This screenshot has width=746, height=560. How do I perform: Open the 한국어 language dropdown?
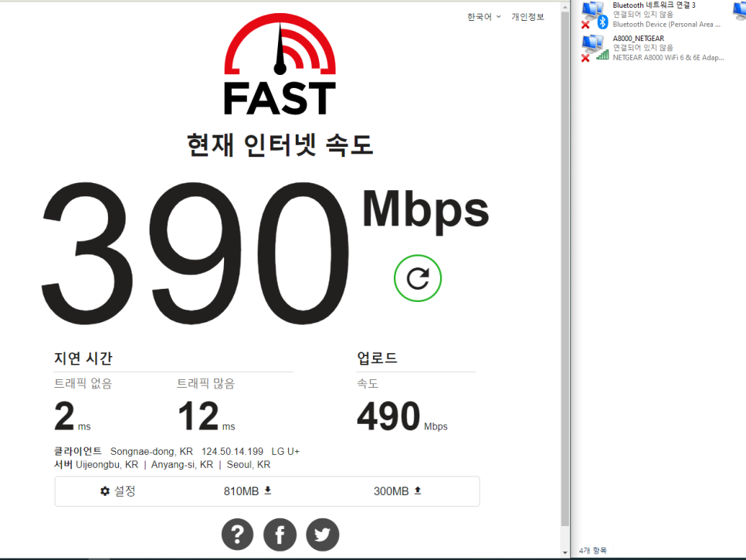pos(483,17)
